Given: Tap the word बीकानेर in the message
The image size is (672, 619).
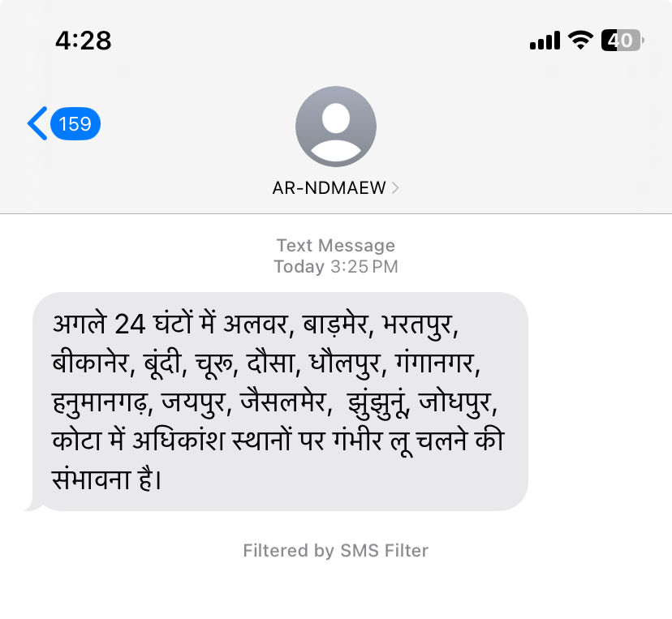Looking at the screenshot, I should click(x=90, y=363).
